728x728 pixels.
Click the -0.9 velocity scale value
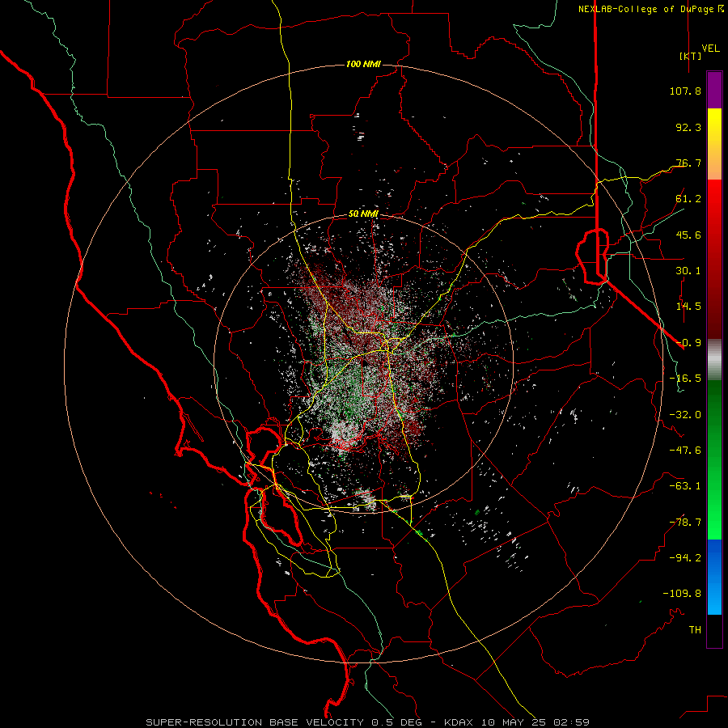[x=688, y=343]
